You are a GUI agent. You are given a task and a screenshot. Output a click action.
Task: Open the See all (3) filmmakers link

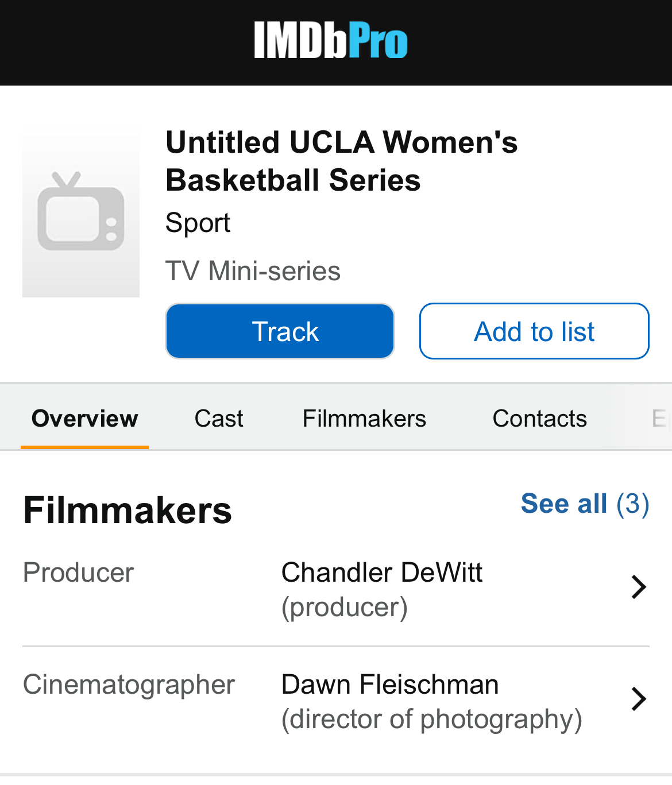585,504
